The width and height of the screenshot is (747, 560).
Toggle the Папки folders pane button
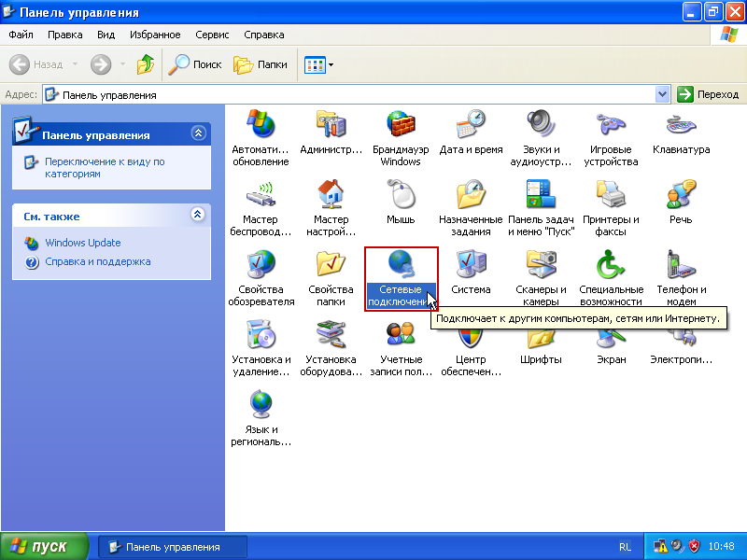click(x=261, y=64)
